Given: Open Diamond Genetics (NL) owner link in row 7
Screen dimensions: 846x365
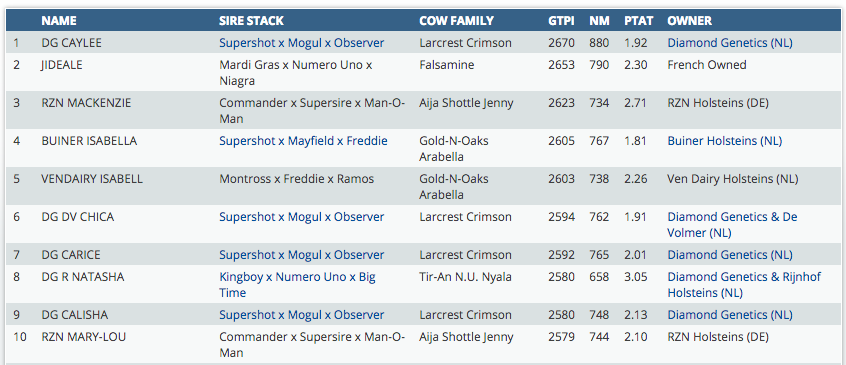Looking at the screenshot, I should coord(730,255).
